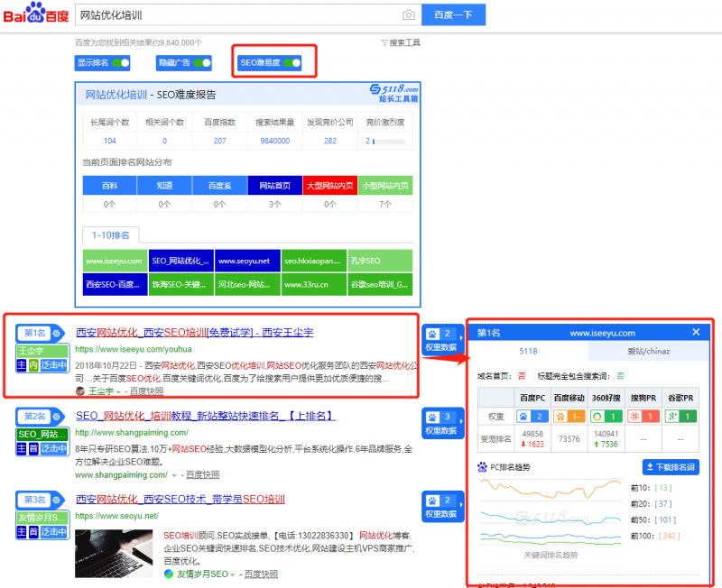Click the 百度移动 orange paw weight badge
722x588 pixels.
569,417
